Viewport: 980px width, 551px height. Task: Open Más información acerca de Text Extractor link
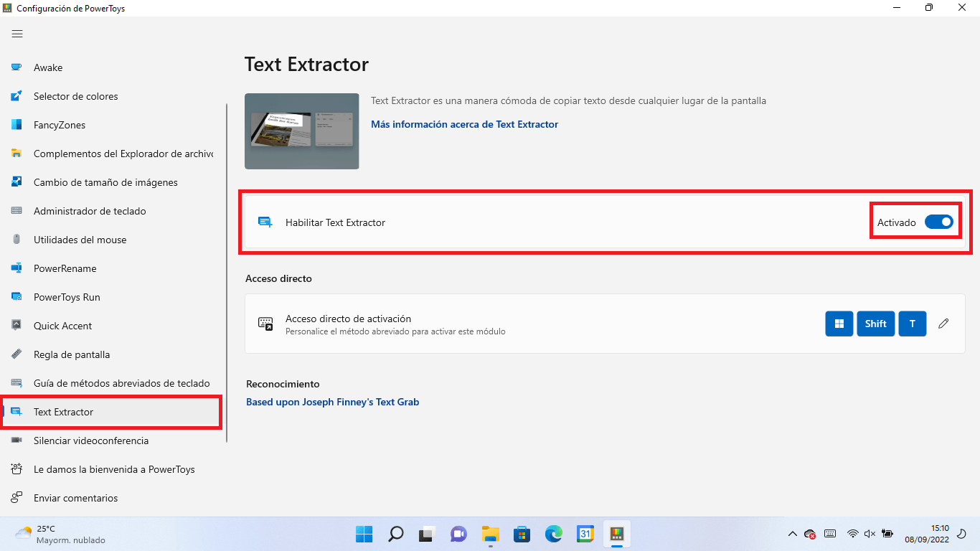tap(464, 124)
